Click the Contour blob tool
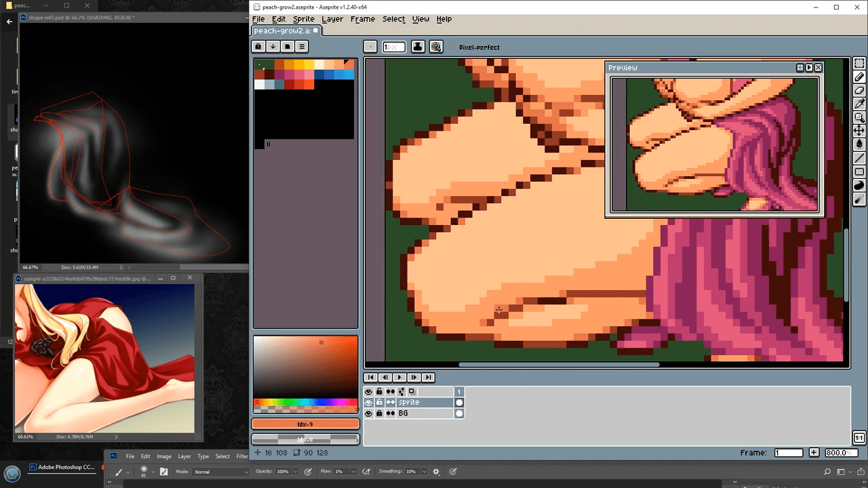This screenshot has height=488, width=868. pos(859,186)
